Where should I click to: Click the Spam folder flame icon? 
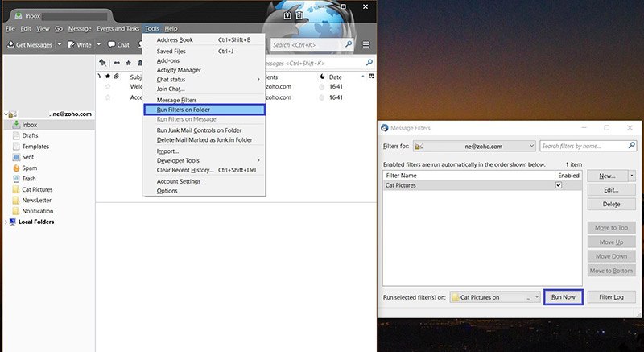(15, 168)
